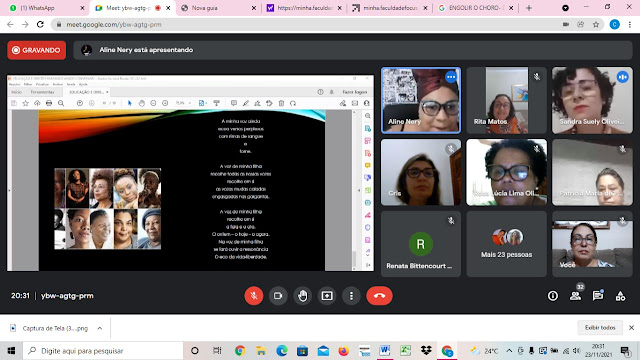640x360 pixels.
Task: Click the Windows search box
Action: point(103,351)
